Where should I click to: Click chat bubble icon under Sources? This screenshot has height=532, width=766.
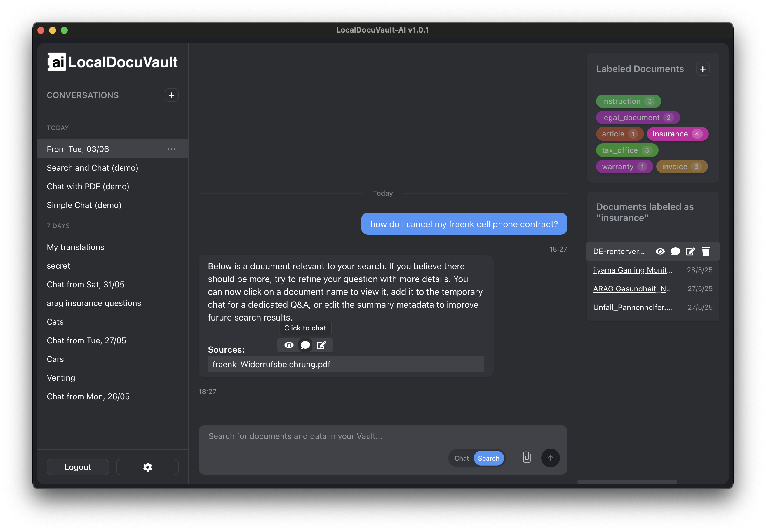point(305,345)
